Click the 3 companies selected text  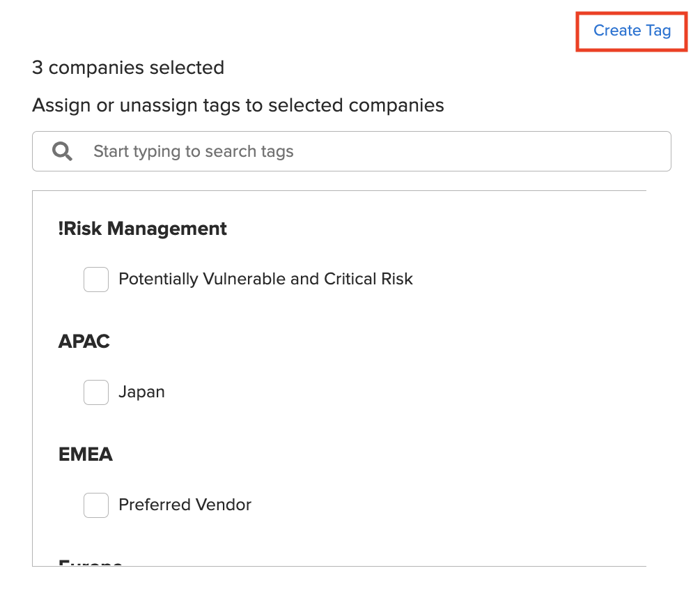(x=128, y=68)
